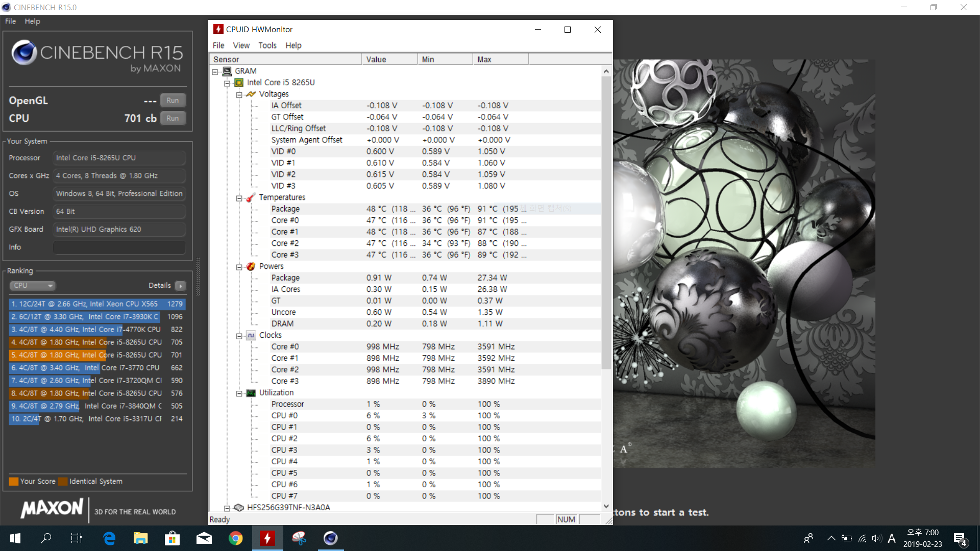Click the Temperatures thermometer icon
This screenshot has height=551, width=980.
tap(251, 197)
